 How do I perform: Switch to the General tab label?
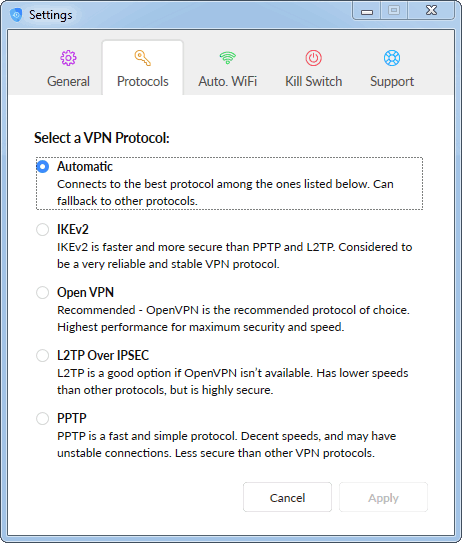coord(68,81)
